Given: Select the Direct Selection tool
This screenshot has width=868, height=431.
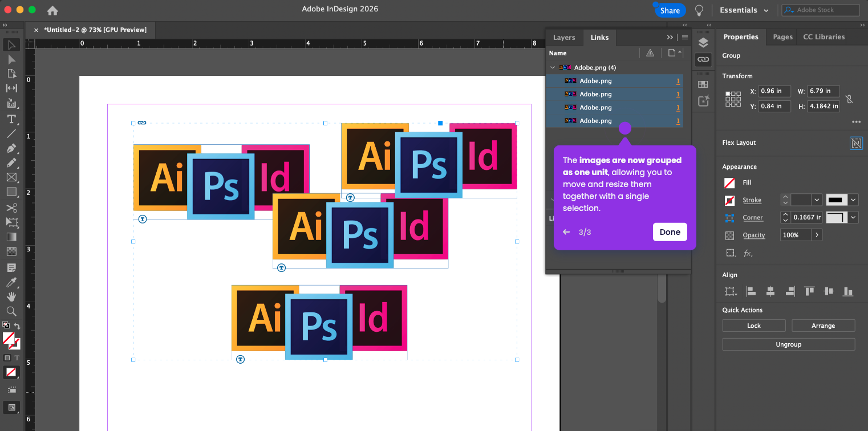Looking at the screenshot, I should coord(11,59).
